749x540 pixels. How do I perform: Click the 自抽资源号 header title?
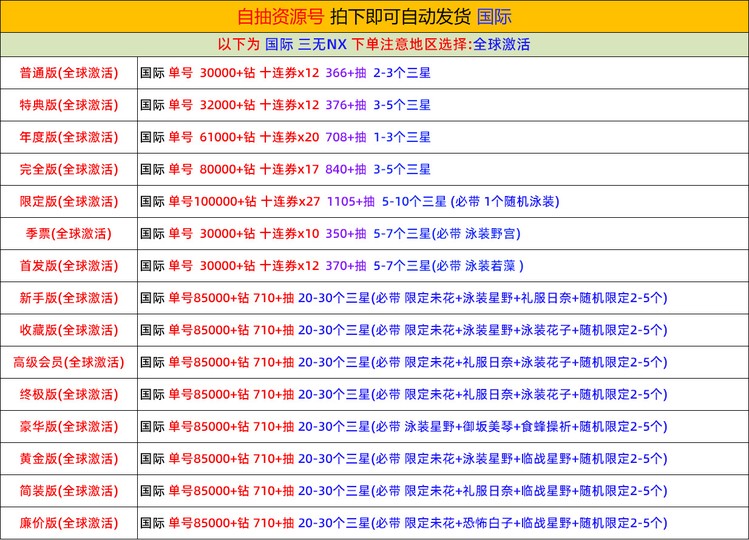point(280,17)
